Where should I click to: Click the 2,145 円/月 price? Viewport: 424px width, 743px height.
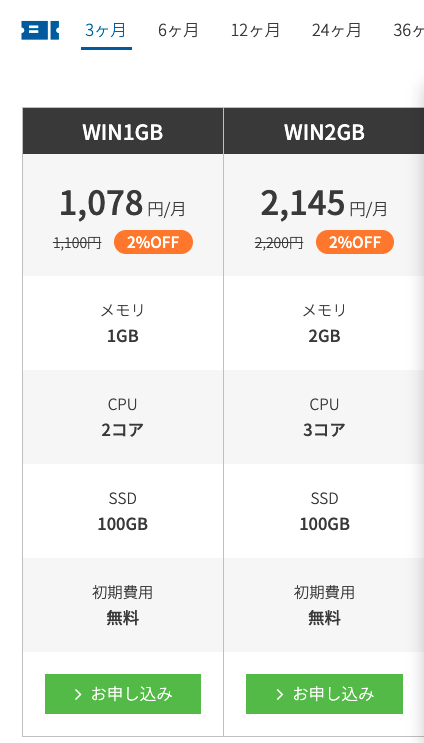(324, 204)
